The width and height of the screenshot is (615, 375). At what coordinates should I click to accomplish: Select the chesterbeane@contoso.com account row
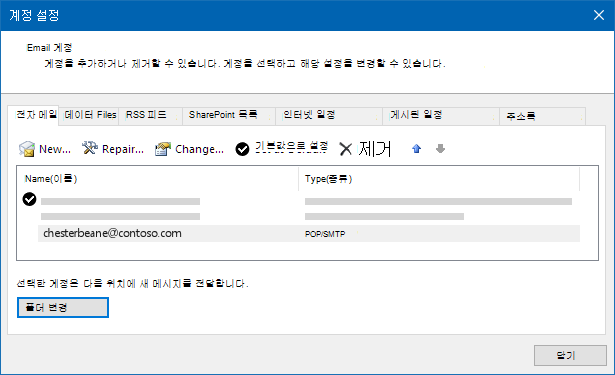pos(309,233)
